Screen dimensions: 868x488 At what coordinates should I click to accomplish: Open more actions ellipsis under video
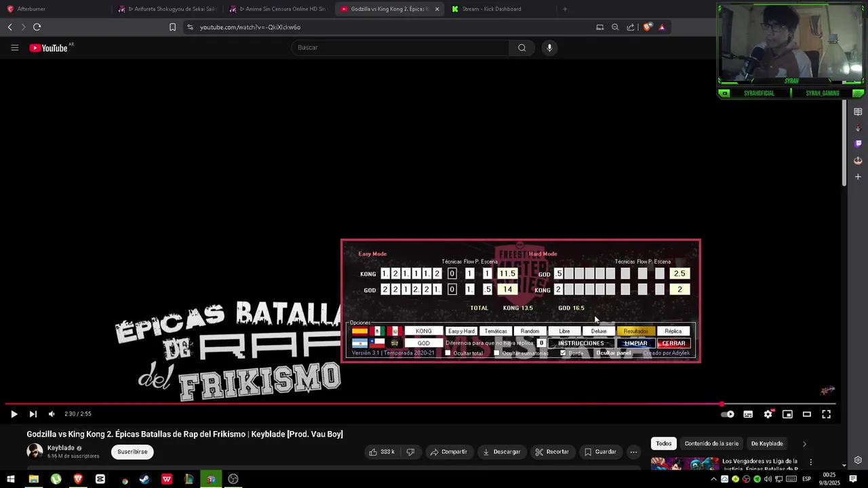tap(633, 451)
